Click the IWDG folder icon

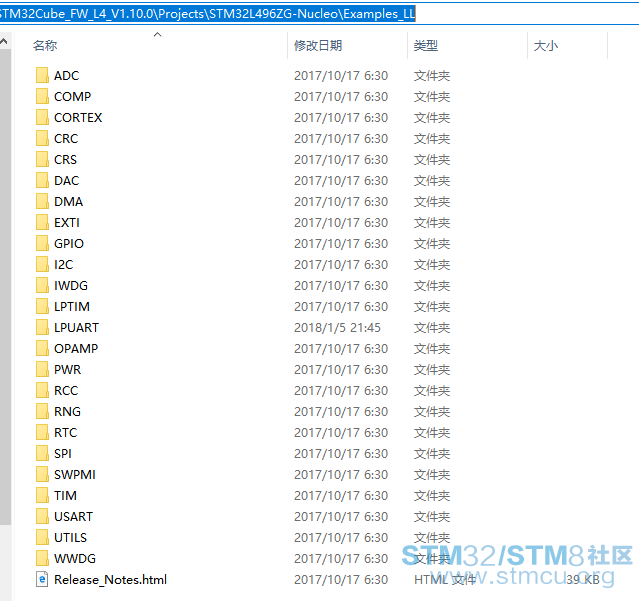(42, 285)
